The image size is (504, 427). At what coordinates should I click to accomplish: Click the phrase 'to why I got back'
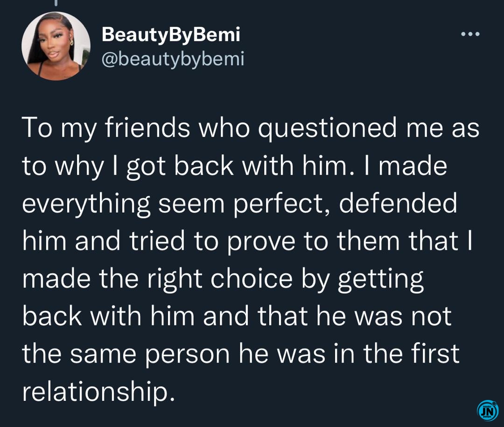128,166
